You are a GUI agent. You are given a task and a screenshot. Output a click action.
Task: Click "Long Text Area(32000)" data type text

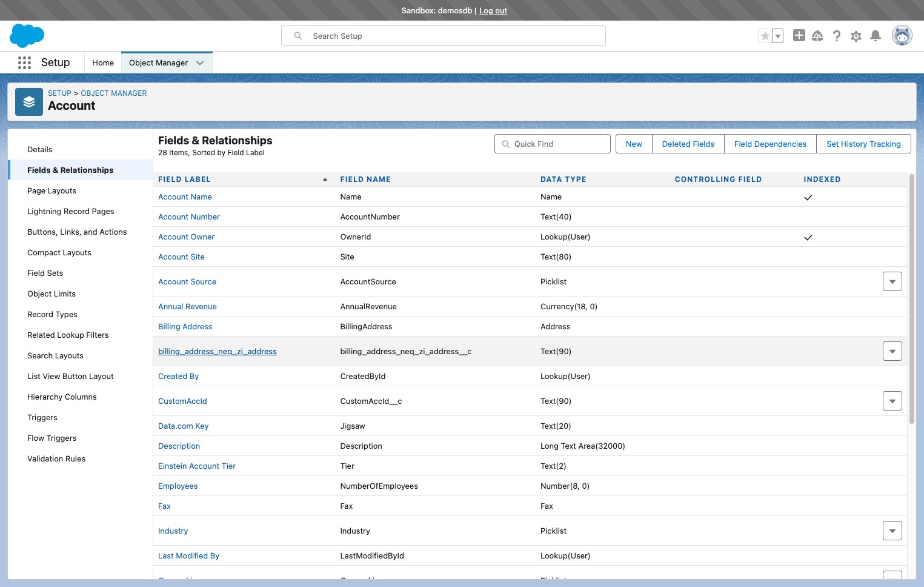pyautogui.click(x=582, y=446)
